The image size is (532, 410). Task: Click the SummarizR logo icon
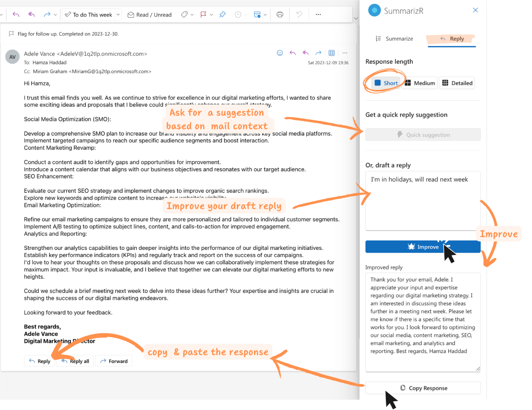375,10
